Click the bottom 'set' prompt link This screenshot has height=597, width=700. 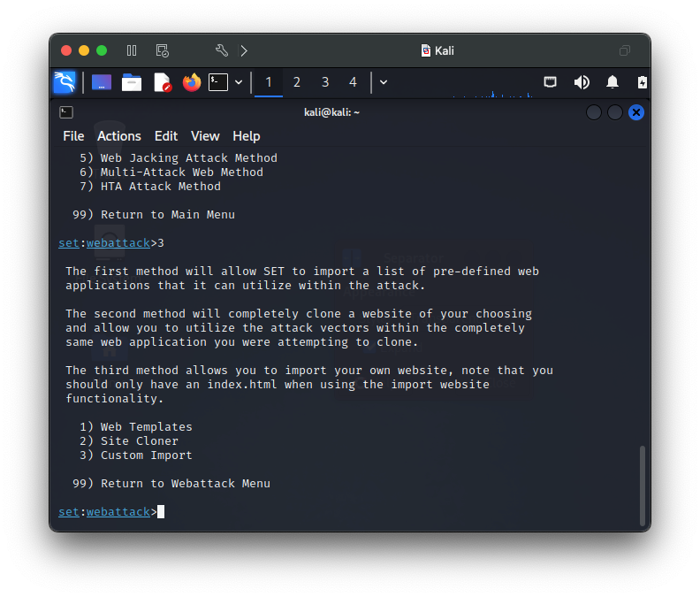(x=69, y=511)
